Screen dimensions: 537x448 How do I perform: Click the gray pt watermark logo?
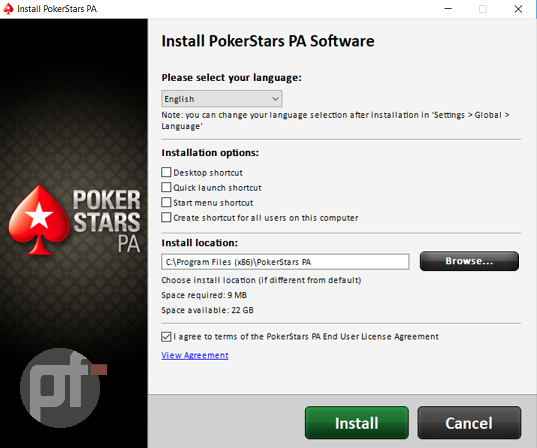pyautogui.click(x=60, y=388)
